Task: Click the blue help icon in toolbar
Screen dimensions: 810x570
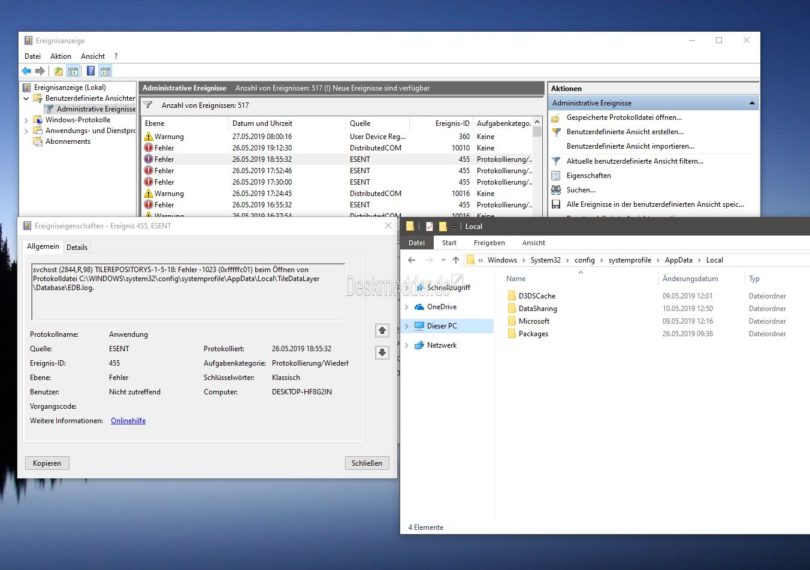Action: click(89, 71)
